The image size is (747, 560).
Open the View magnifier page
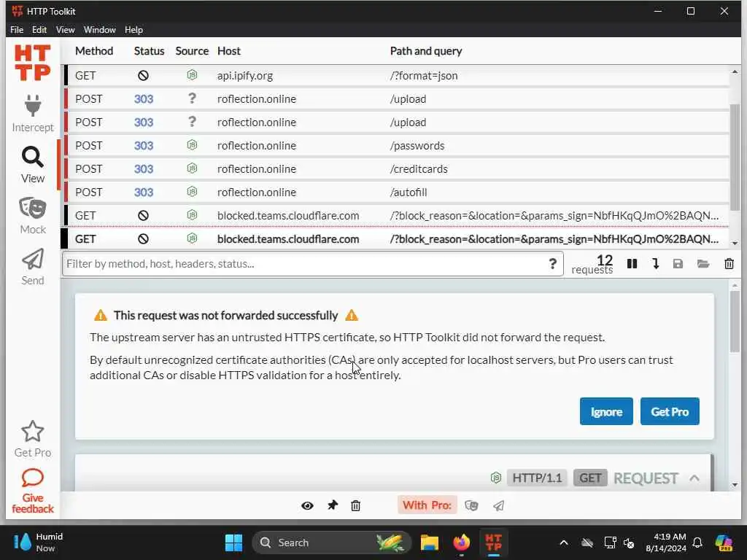(x=32, y=165)
